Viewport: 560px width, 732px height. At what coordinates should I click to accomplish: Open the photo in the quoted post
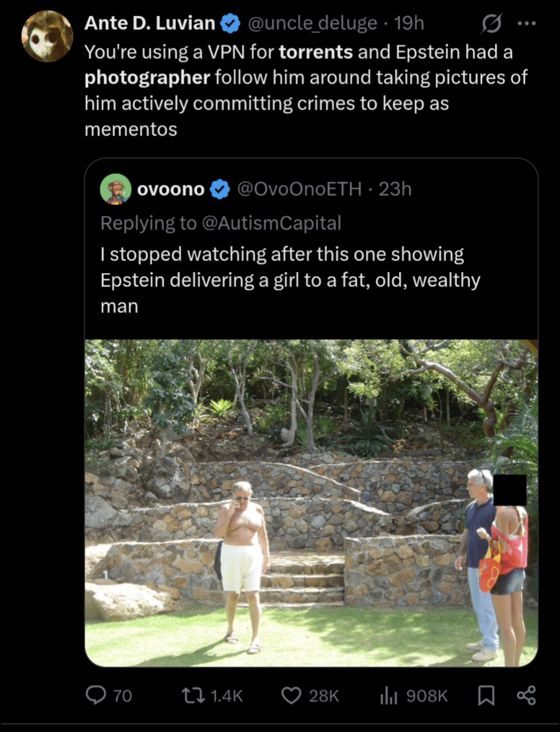(x=311, y=503)
